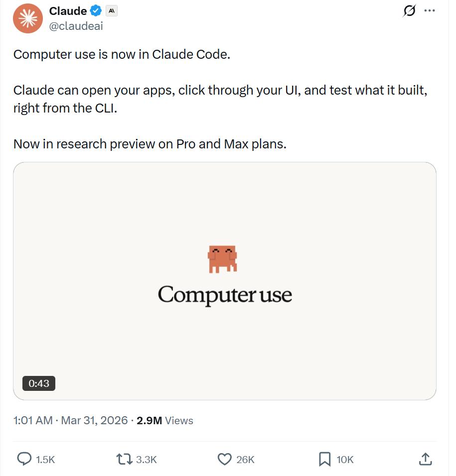456x476 pixels.
Task: Share the post using the upload icon
Action: [x=424, y=460]
